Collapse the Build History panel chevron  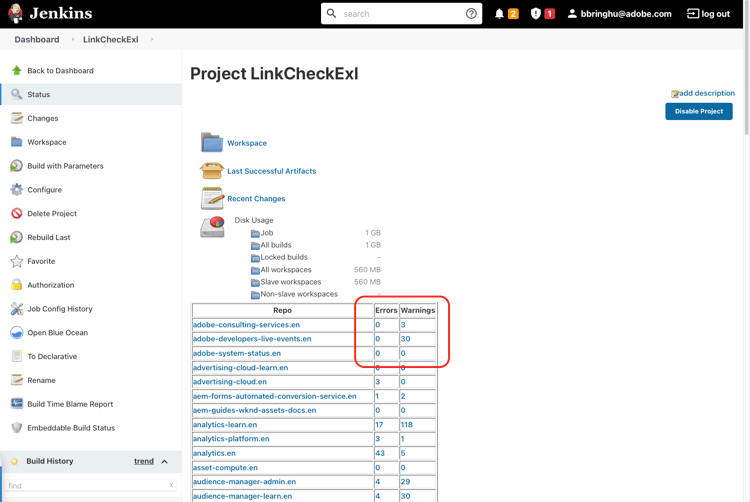point(164,461)
